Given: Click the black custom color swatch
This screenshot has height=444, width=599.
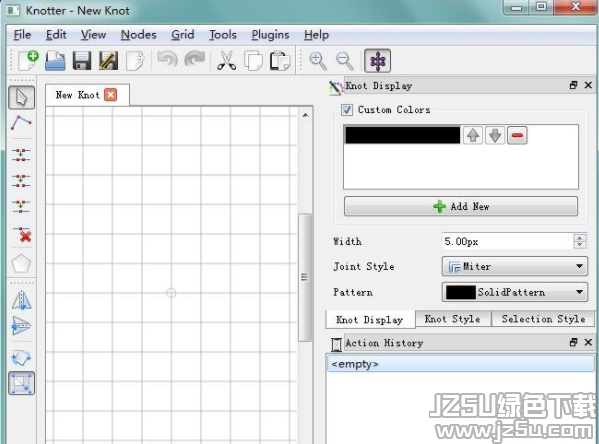Looking at the screenshot, I should [x=403, y=135].
